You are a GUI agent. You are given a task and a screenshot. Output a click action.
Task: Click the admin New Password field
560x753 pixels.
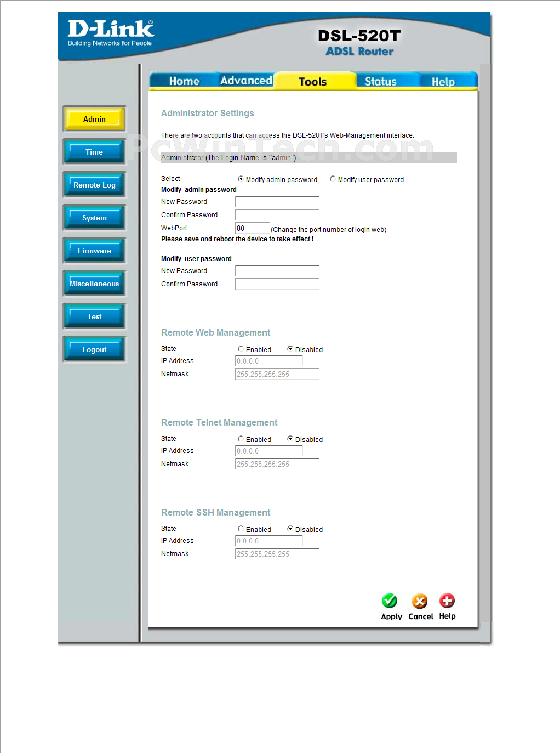[277, 202]
